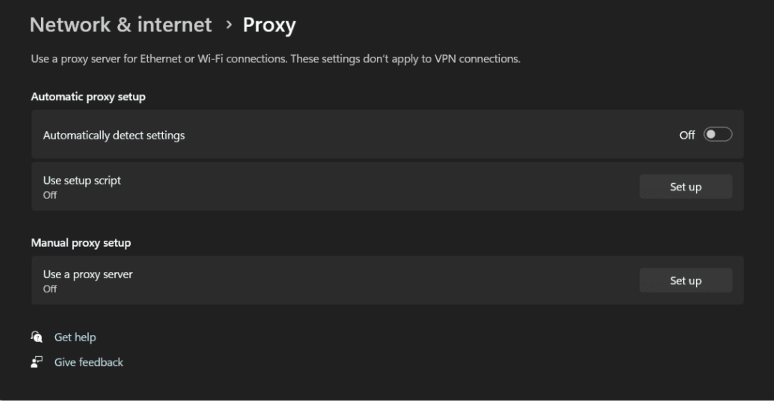Open the Give feedback link text
Screen dimensions: 774x401
(88, 362)
